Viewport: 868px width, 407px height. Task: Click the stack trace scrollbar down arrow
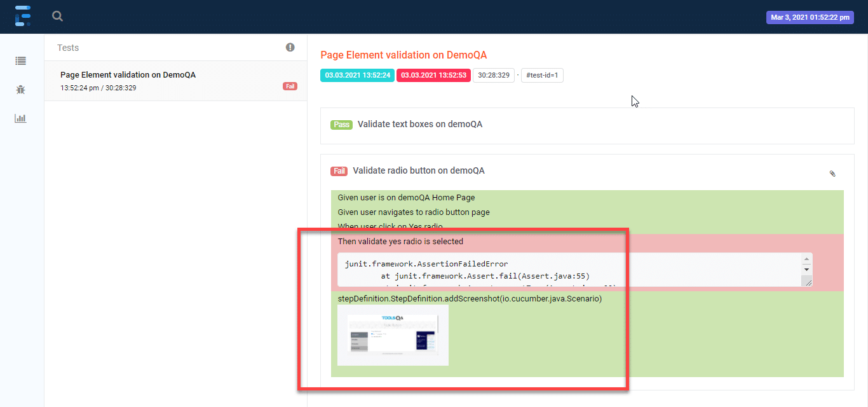806,270
